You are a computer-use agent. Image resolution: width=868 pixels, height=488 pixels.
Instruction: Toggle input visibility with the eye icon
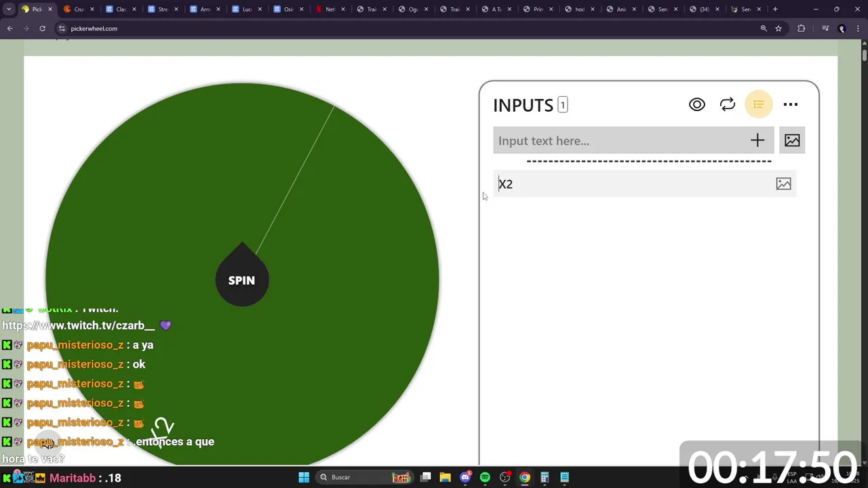click(x=696, y=104)
